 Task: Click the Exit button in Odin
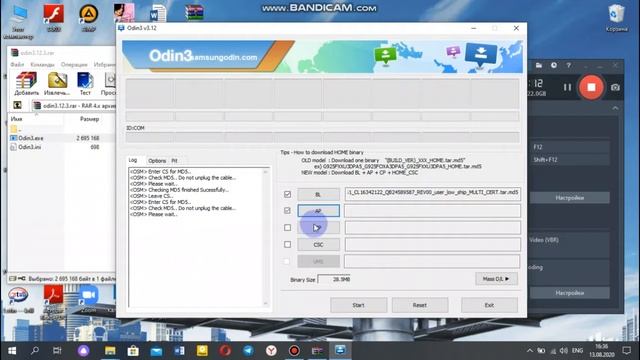coord(489,305)
